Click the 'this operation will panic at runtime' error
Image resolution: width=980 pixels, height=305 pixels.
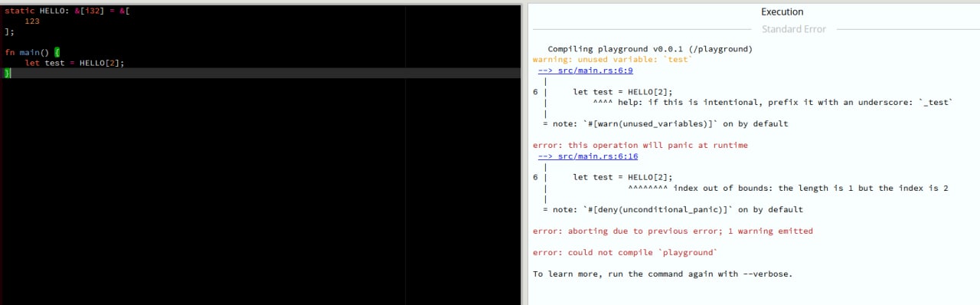[x=640, y=145]
